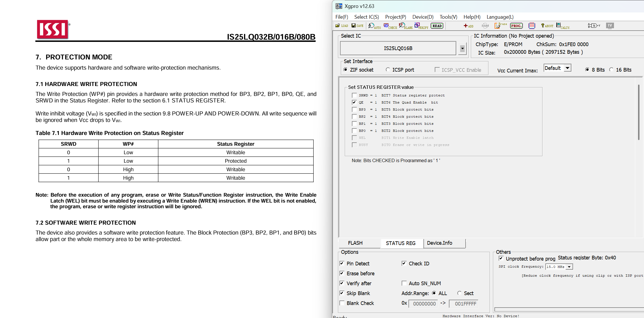Click the IS25LQ016B chip select button
This screenshot has width=644, height=318.
(398, 48)
